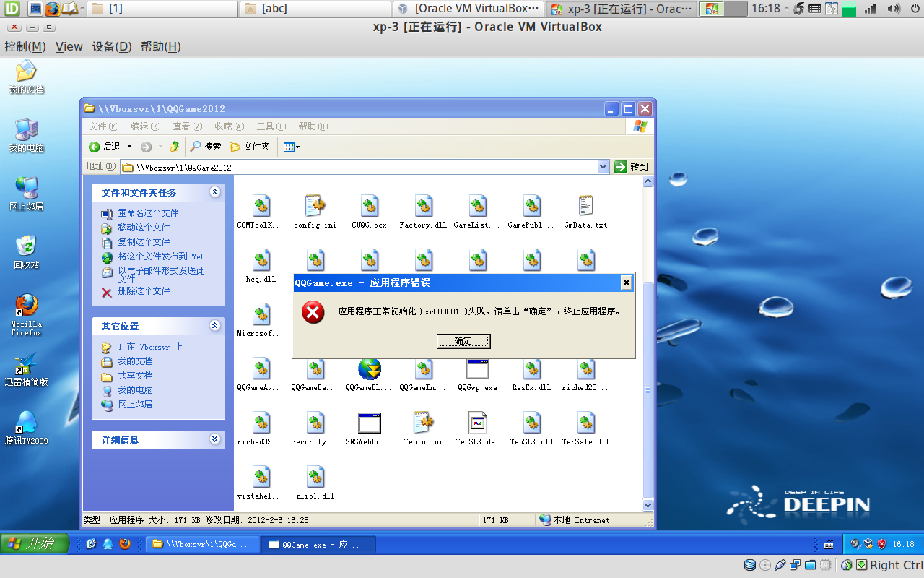Open the 工具(T) menu
The width and height of the screenshot is (924, 578).
coord(271,126)
